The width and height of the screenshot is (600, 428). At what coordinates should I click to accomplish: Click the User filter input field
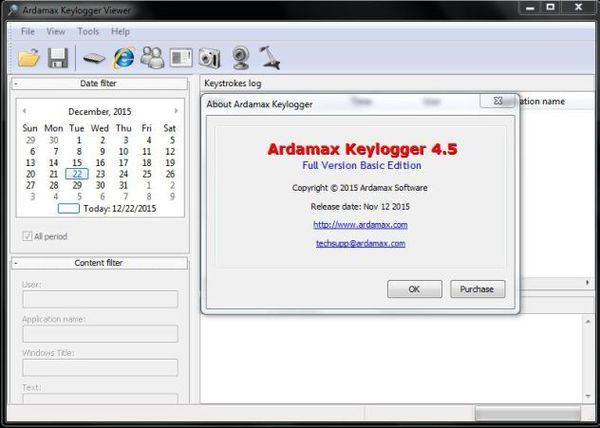100,299
